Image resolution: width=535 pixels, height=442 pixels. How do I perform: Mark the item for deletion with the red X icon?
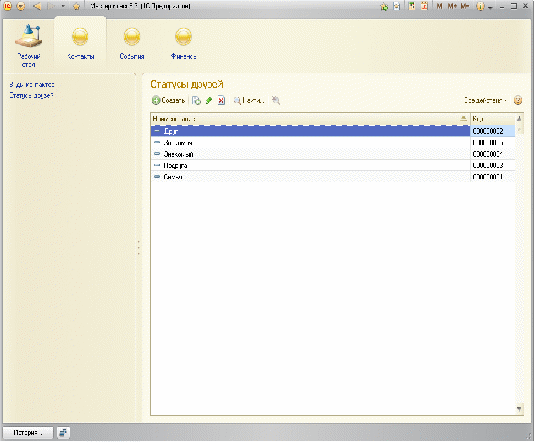[x=221, y=100]
